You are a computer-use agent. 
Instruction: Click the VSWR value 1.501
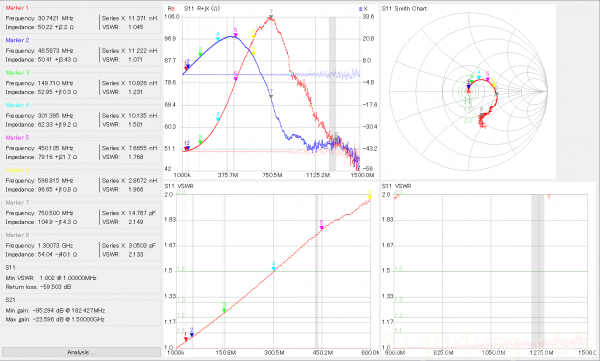pyautogui.click(x=135, y=125)
